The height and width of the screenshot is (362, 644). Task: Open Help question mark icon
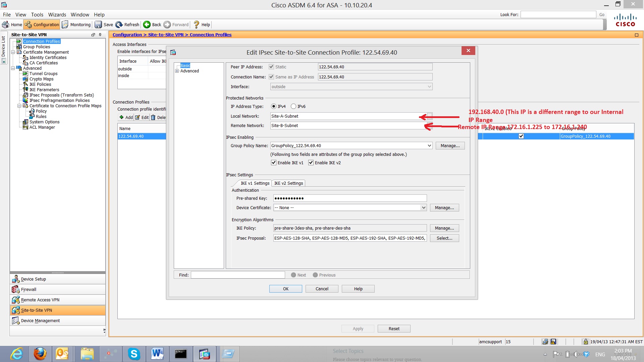point(197,24)
